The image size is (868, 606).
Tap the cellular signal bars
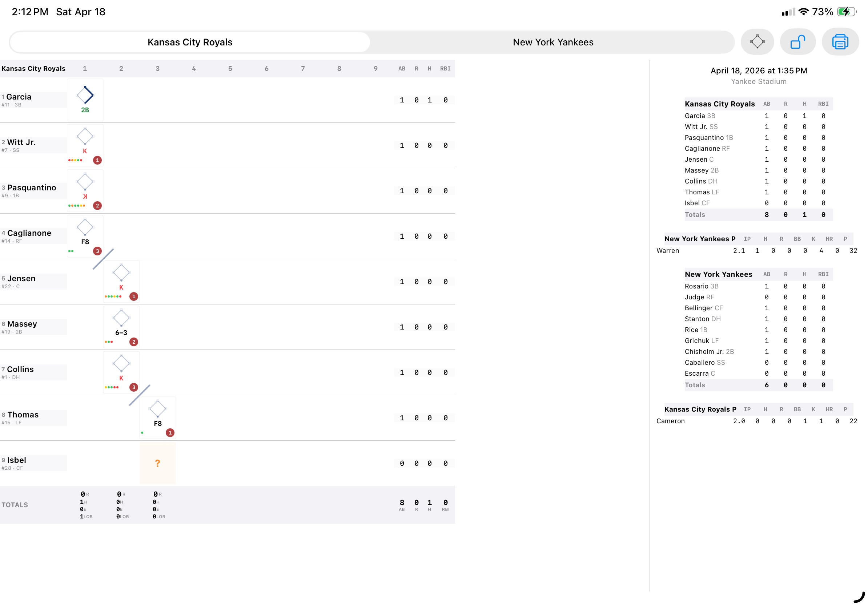point(788,12)
